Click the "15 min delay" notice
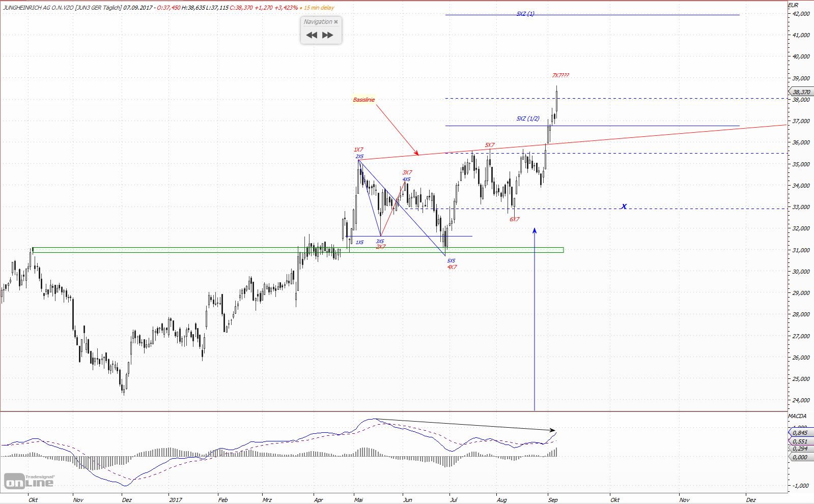The height and width of the screenshot is (504, 814). [x=319, y=8]
